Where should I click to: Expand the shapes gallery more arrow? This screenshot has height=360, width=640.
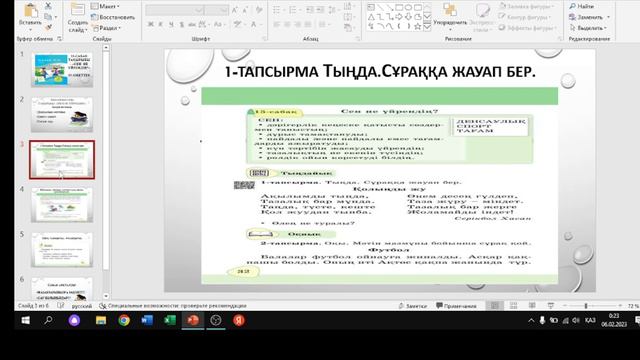(x=427, y=27)
